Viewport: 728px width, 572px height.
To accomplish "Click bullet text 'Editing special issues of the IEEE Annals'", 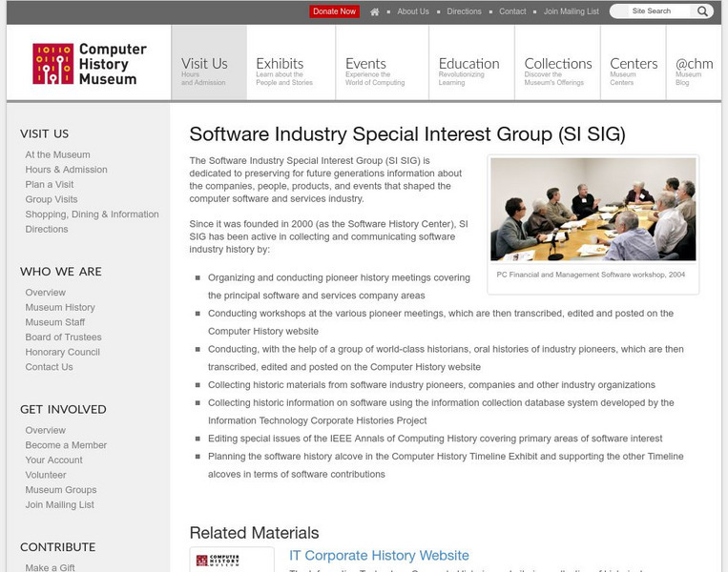I will click(434, 439).
